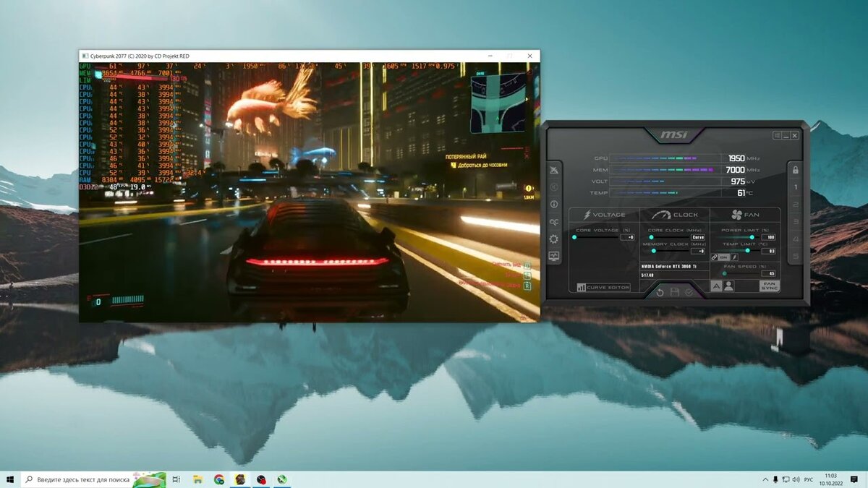The height and width of the screenshot is (488, 868).
Task: Select profile slot 4 in Afterburner
Action: (x=795, y=239)
